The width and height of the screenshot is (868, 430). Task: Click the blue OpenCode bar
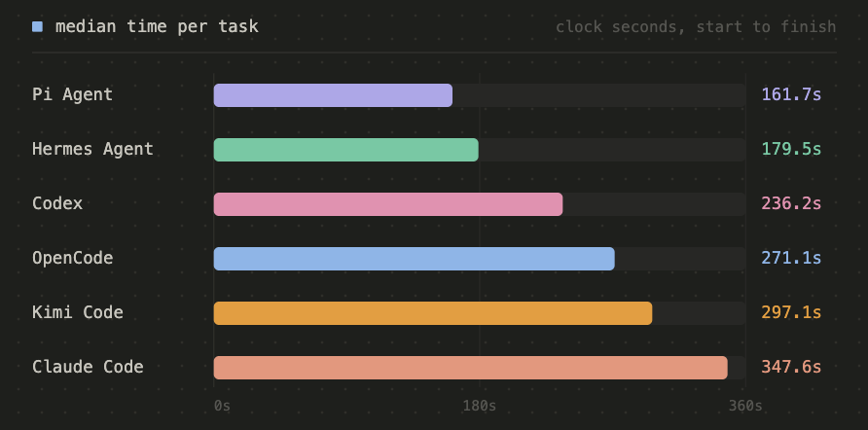coord(415,259)
